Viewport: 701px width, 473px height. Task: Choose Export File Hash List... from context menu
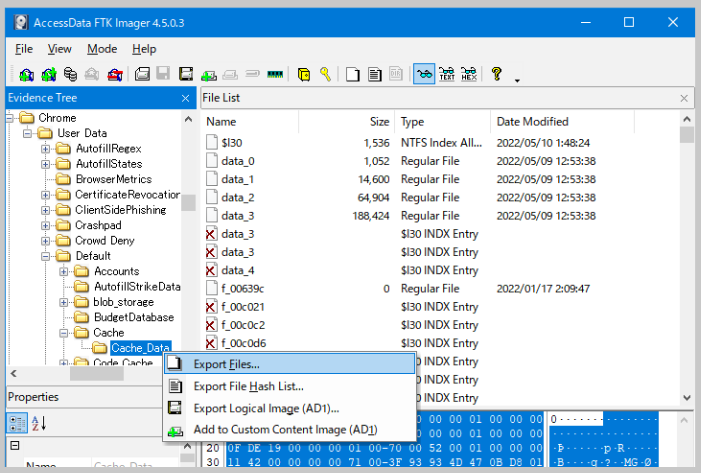click(290, 386)
